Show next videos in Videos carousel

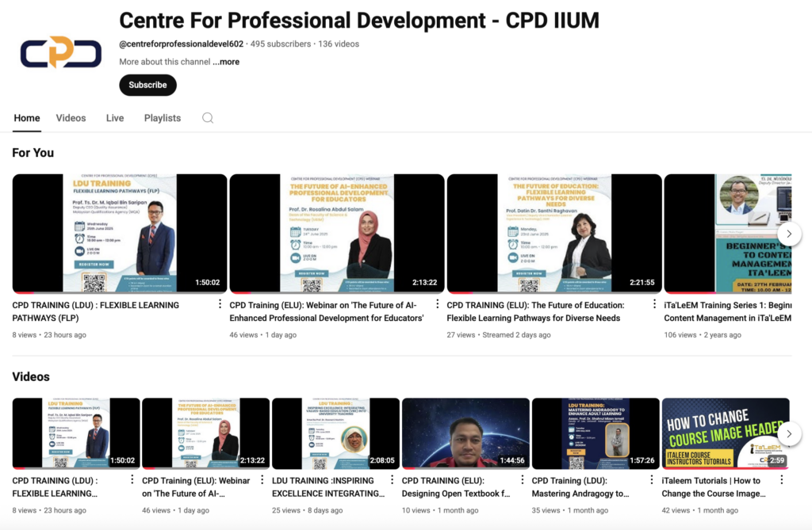tap(789, 433)
